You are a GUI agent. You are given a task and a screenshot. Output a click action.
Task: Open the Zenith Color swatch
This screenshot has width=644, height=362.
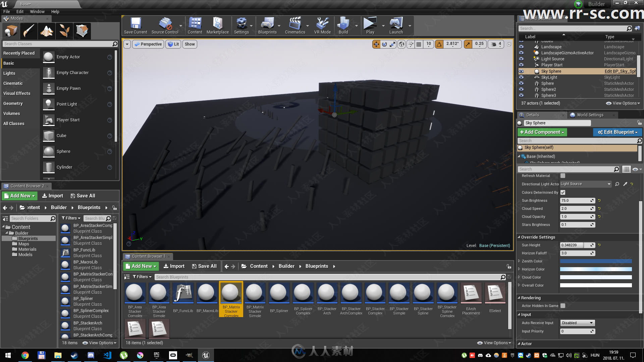tap(596, 261)
